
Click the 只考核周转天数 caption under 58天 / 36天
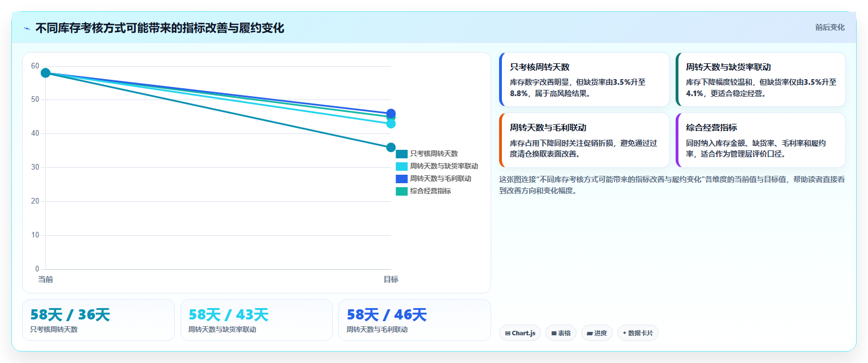coord(54,330)
